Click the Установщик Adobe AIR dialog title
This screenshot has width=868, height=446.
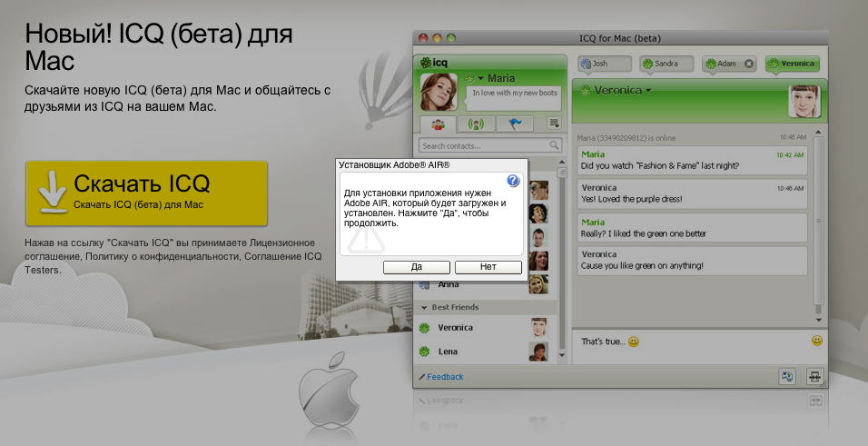pyautogui.click(x=394, y=165)
